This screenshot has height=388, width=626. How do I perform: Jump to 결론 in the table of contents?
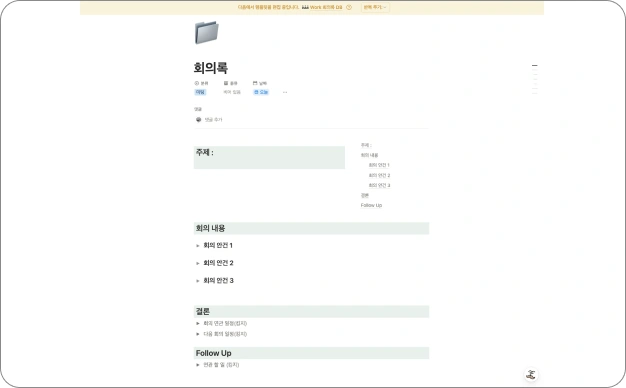pyautogui.click(x=365, y=195)
